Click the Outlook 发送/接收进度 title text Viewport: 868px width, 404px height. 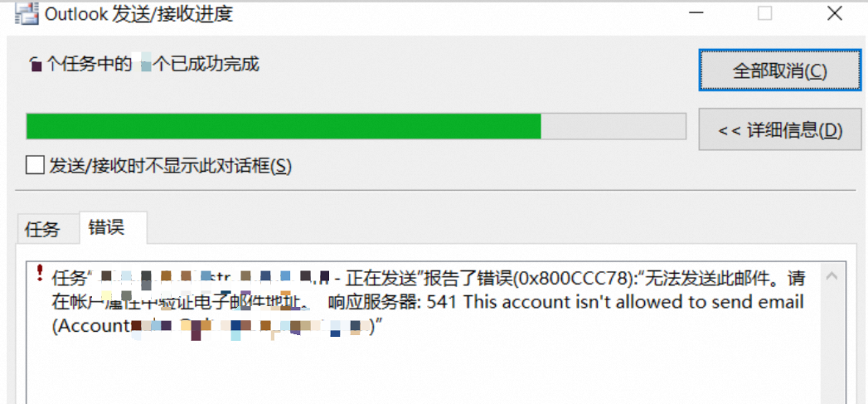(x=138, y=14)
